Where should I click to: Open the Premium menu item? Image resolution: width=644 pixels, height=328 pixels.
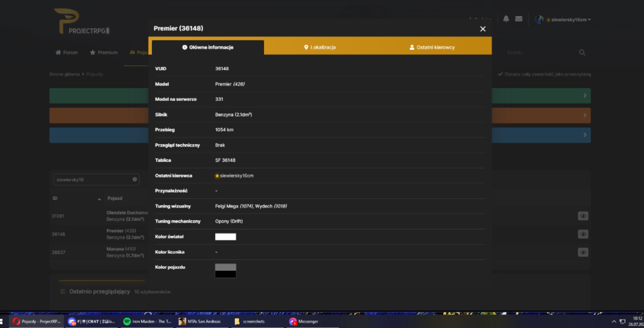(104, 53)
